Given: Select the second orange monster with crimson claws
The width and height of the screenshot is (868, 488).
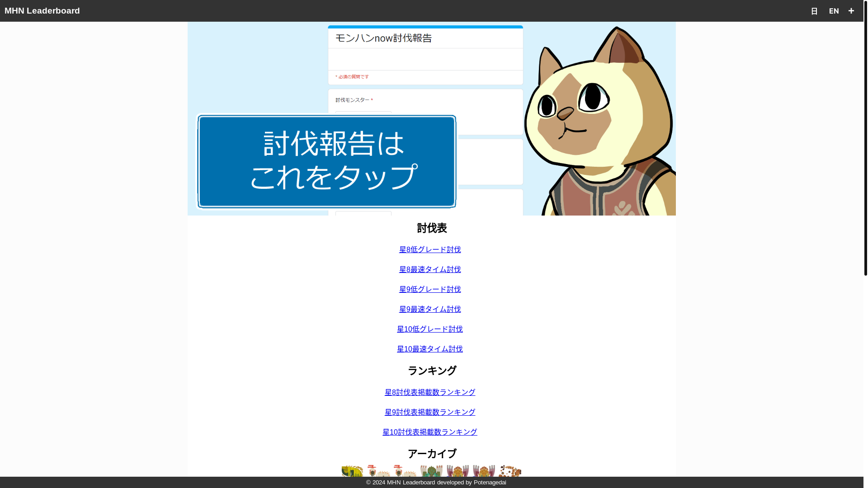Looking at the screenshot, I should (x=484, y=471).
